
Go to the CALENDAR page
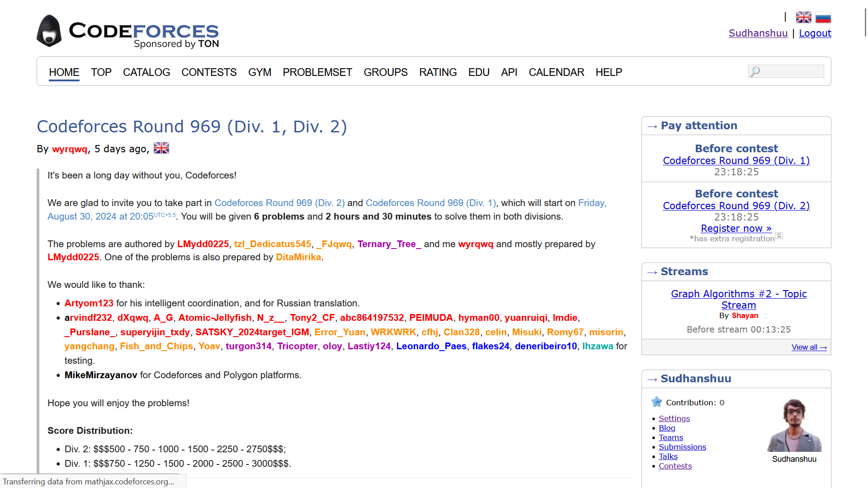pos(556,72)
